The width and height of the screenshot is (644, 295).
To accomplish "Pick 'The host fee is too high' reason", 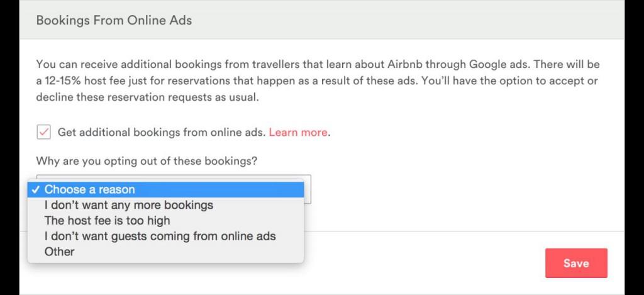I will (107, 221).
